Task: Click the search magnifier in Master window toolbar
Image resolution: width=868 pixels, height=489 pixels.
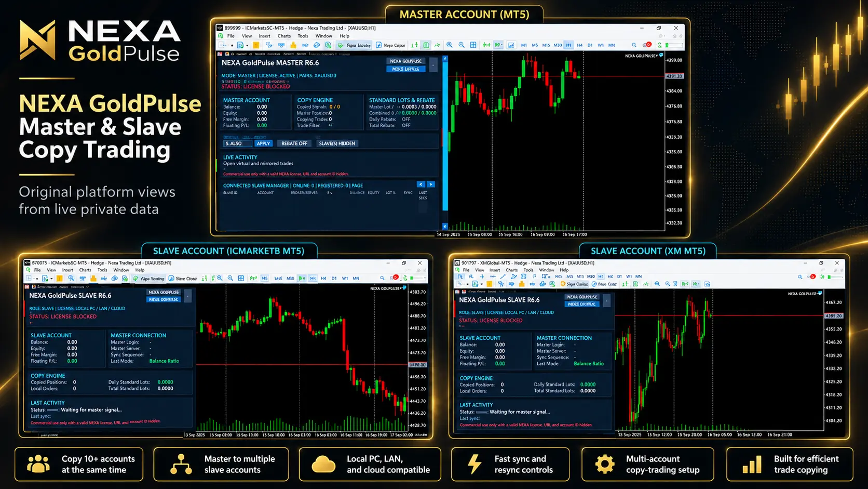Action: (634, 45)
